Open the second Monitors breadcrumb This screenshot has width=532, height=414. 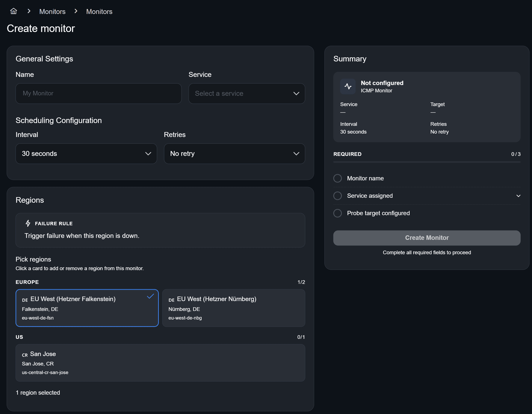[x=99, y=11]
